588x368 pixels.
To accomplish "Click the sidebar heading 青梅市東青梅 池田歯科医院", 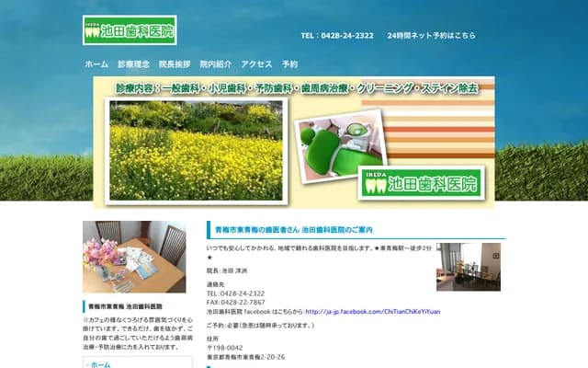I will tap(125, 306).
